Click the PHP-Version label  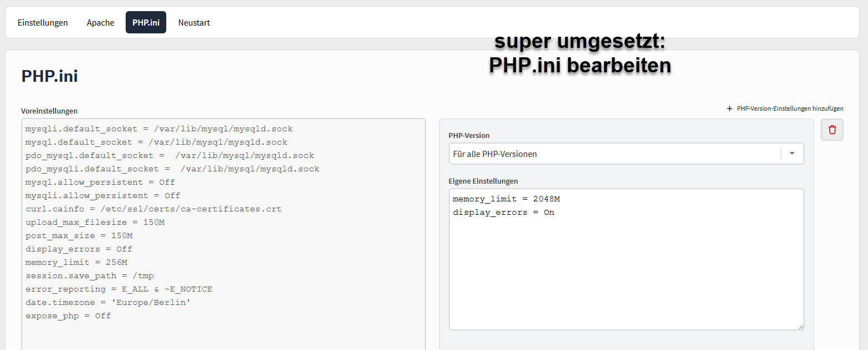click(x=469, y=135)
